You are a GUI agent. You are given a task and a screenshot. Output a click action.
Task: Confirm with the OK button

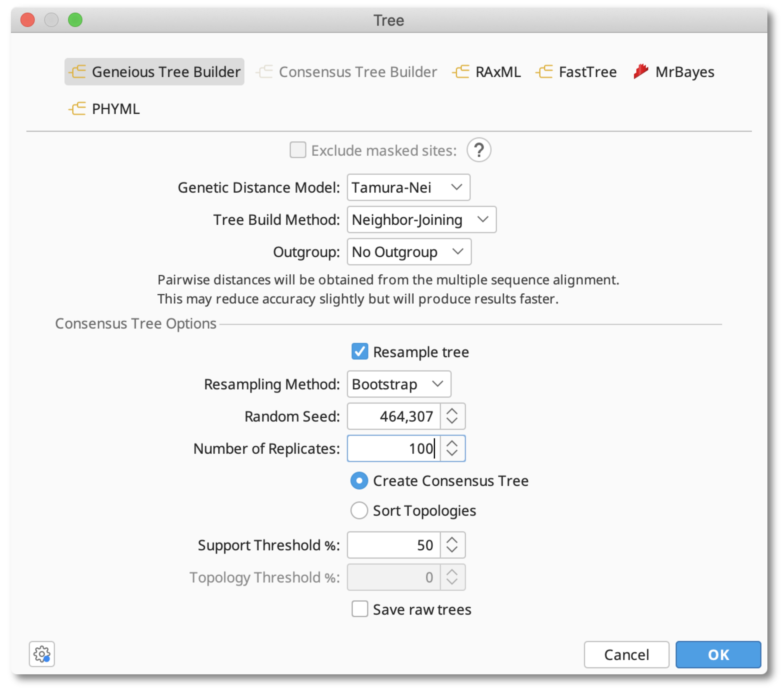point(718,655)
